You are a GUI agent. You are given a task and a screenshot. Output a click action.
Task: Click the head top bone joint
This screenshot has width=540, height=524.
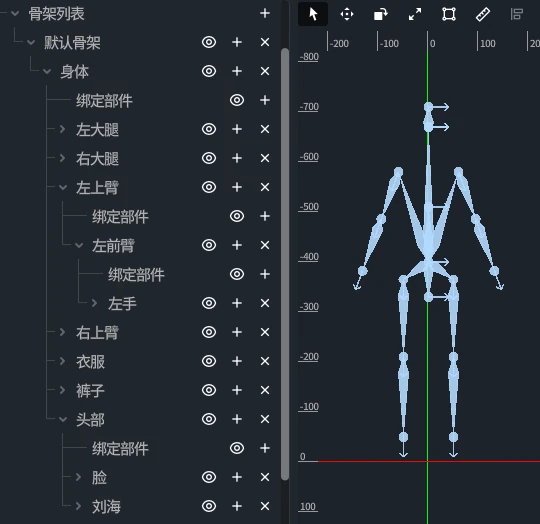(x=428, y=107)
